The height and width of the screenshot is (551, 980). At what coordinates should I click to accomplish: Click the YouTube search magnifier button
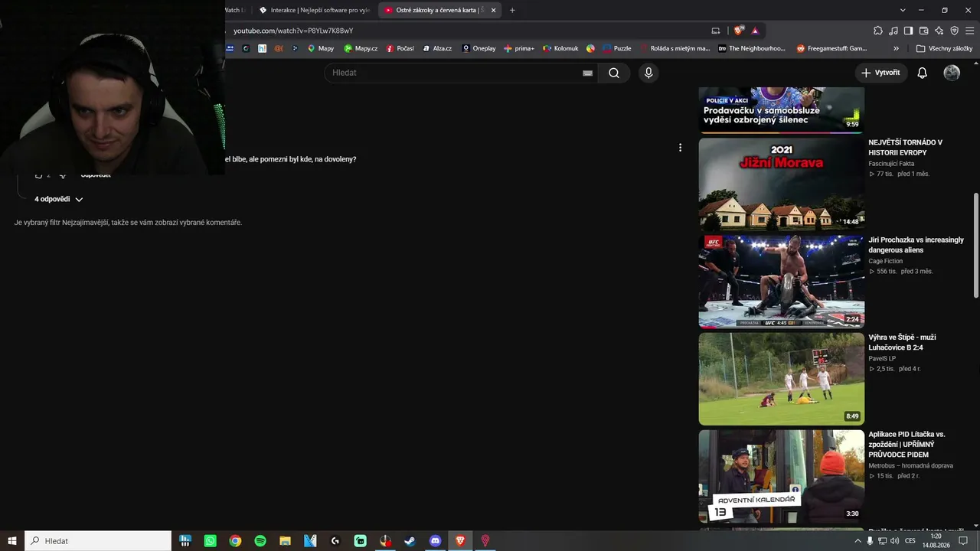pyautogui.click(x=614, y=73)
